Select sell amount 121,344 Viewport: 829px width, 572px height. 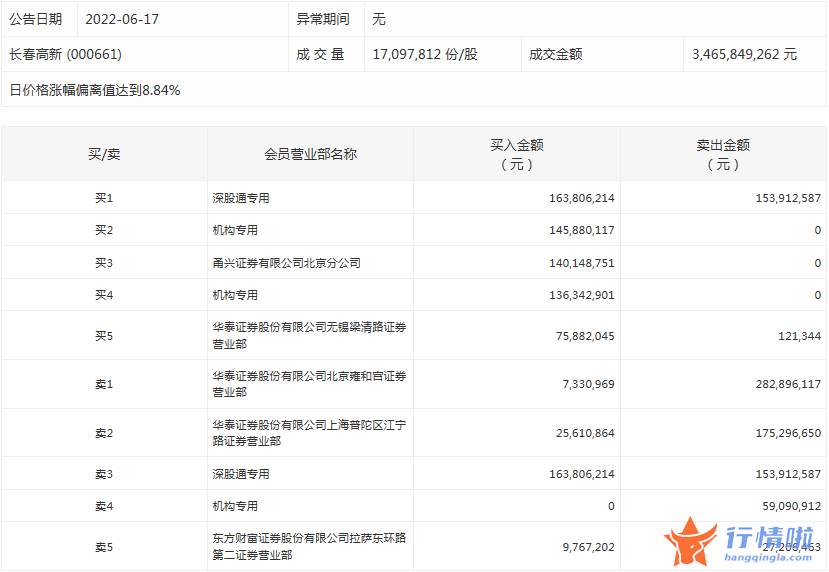click(x=799, y=336)
